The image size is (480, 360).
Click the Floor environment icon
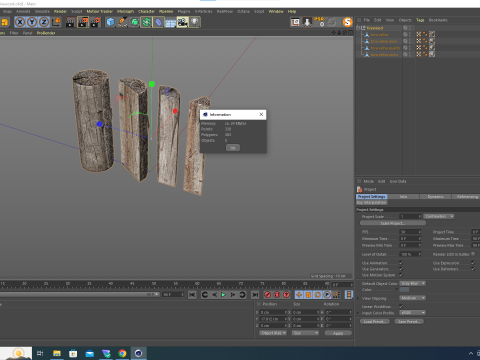pos(170,23)
